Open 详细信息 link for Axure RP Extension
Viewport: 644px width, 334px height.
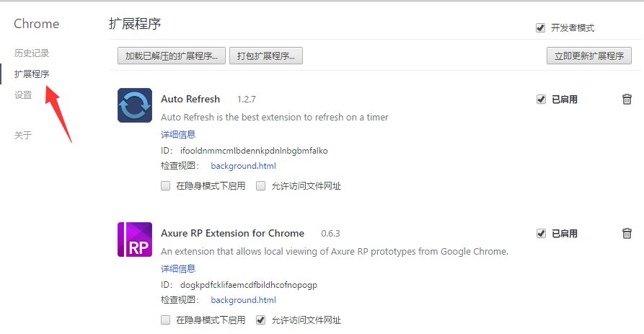coord(178,268)
